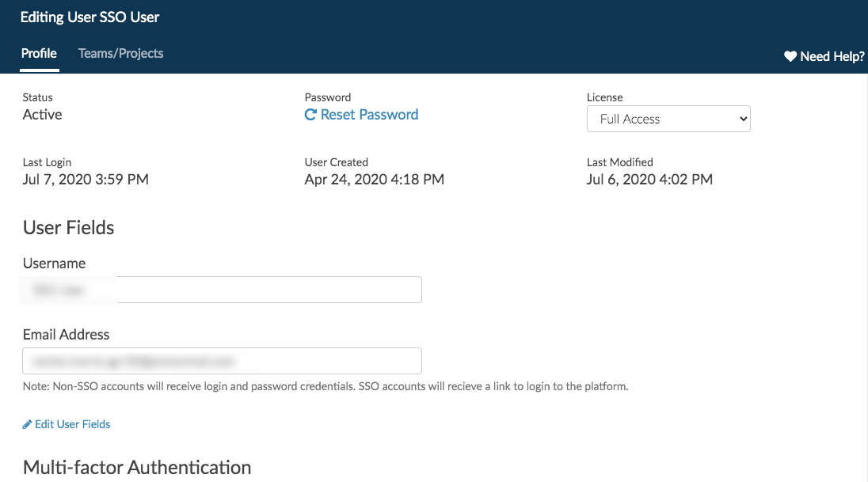
Task: Click the Last Modified date value
Action: click(649, 180)
